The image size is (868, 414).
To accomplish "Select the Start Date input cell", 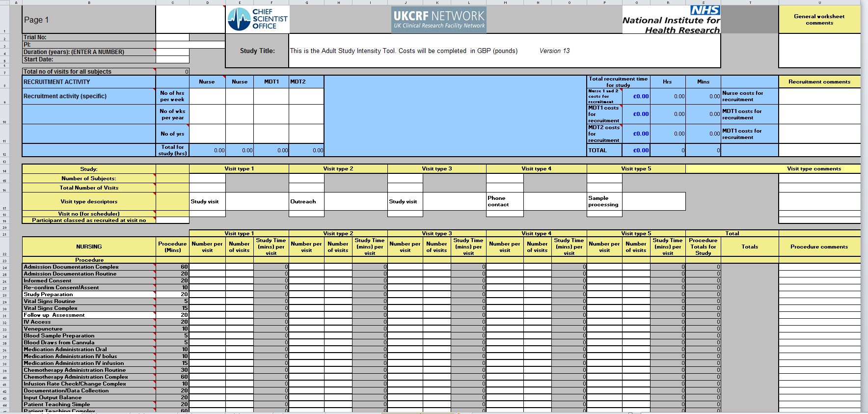I will pos(172,59).
